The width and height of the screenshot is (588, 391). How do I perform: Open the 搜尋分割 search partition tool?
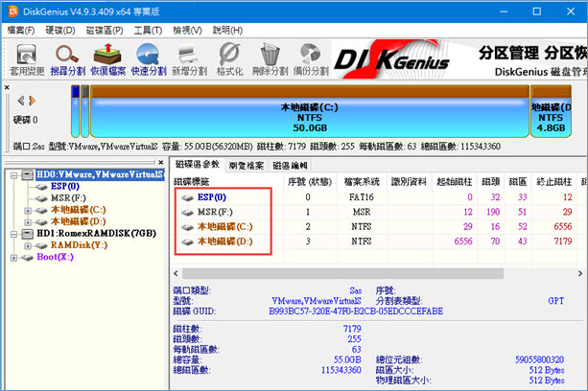click(67, 60)
